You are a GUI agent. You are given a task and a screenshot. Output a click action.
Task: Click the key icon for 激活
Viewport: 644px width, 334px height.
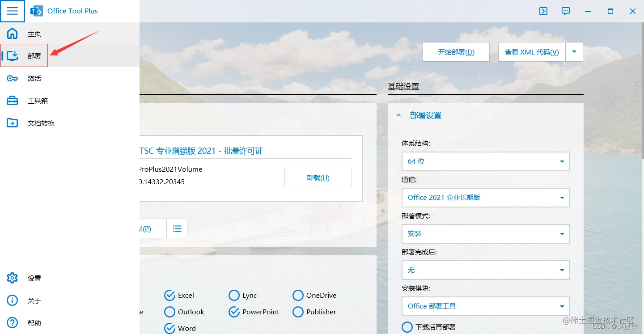(x=12, y=78)
